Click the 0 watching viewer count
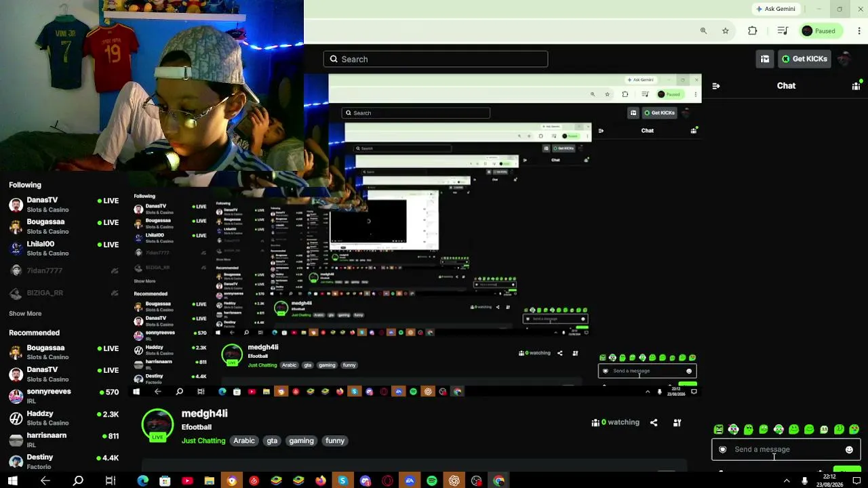868x488 pixels. 616,422
